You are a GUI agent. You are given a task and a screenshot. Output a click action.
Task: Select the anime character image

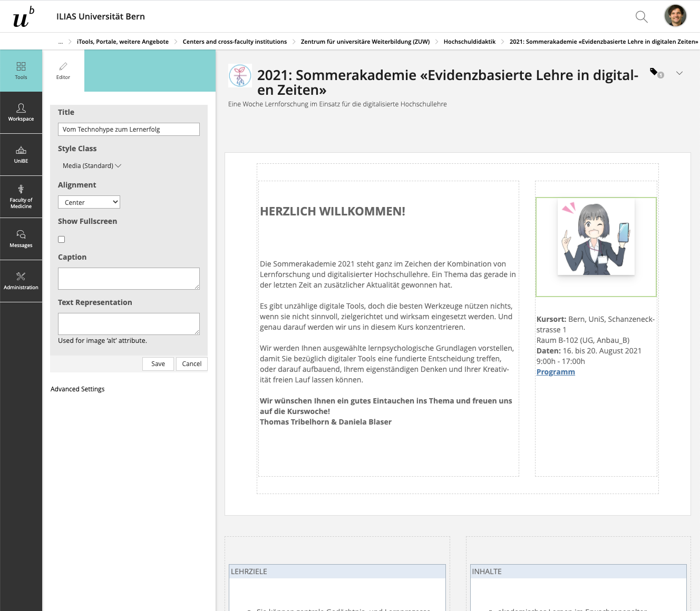596,238
